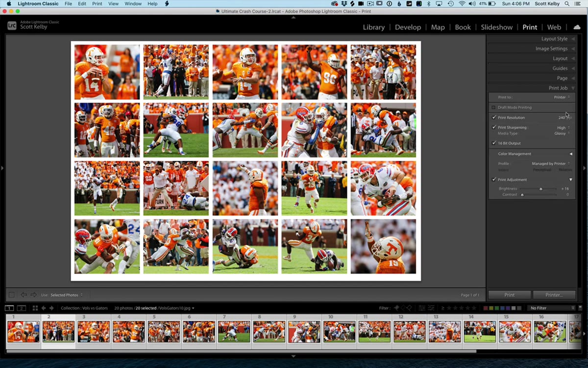Change Print Sharpening High dropdown
The image size is (588, 368).
[563, 128]
